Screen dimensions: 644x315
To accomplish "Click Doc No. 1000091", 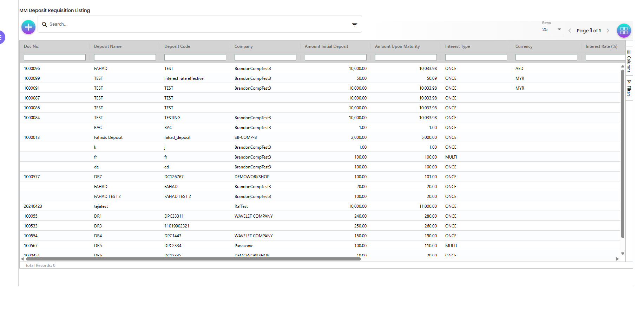I will [32, 88].
